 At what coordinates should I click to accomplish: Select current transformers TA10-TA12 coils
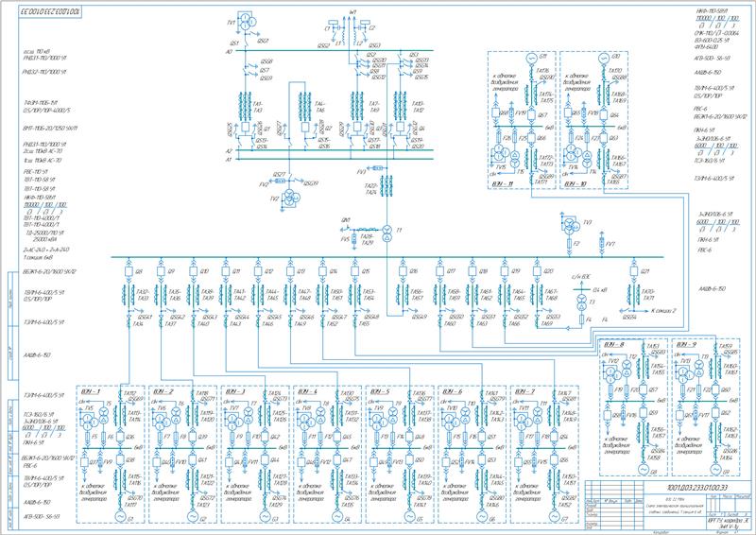tap(400, 106)
